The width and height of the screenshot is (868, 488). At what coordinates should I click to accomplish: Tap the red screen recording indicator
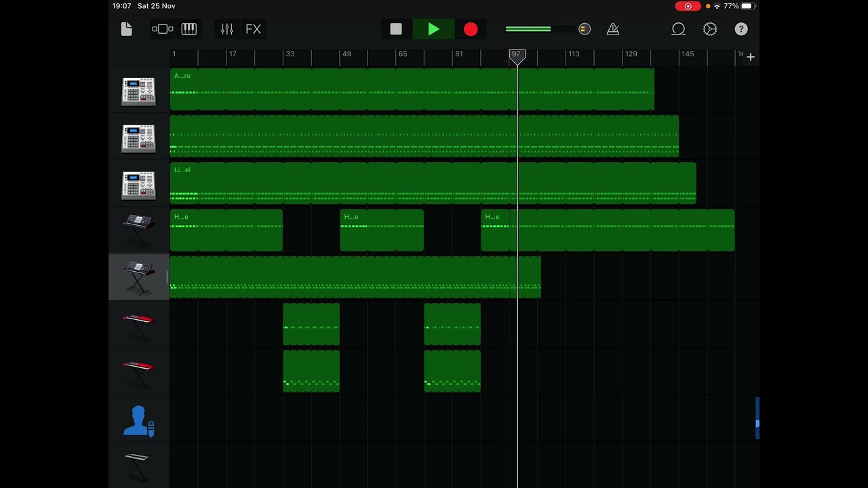tap(688, 6)
